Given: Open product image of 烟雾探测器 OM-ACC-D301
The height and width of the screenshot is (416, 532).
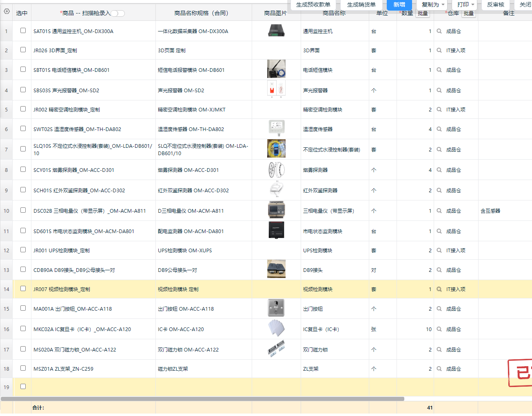Looking at the screenshot, I should 276,169.
